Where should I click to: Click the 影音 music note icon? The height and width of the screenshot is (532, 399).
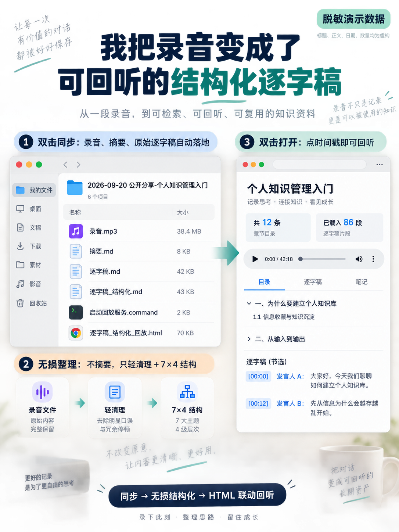[x=20, y=284]
